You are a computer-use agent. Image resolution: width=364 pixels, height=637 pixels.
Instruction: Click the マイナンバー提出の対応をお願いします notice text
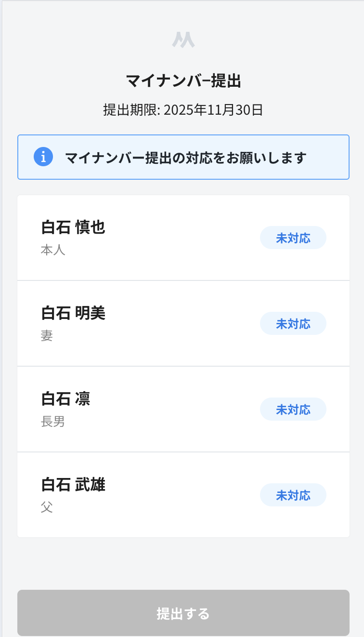point(185,158)
